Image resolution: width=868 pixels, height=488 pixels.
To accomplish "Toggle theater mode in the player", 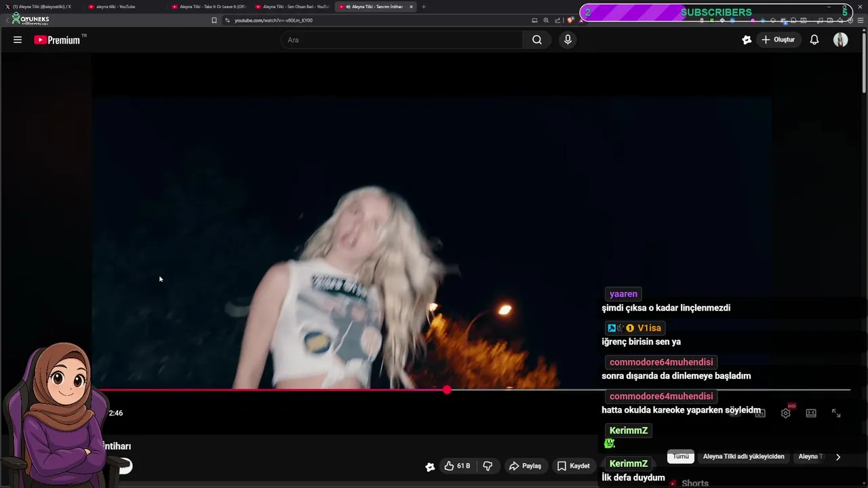I will (x=811, y=413).
